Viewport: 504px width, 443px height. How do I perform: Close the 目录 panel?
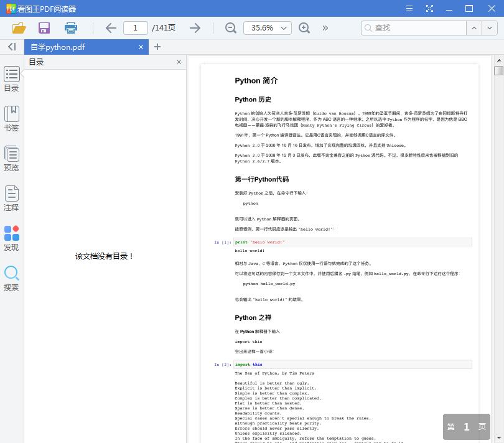179,62
